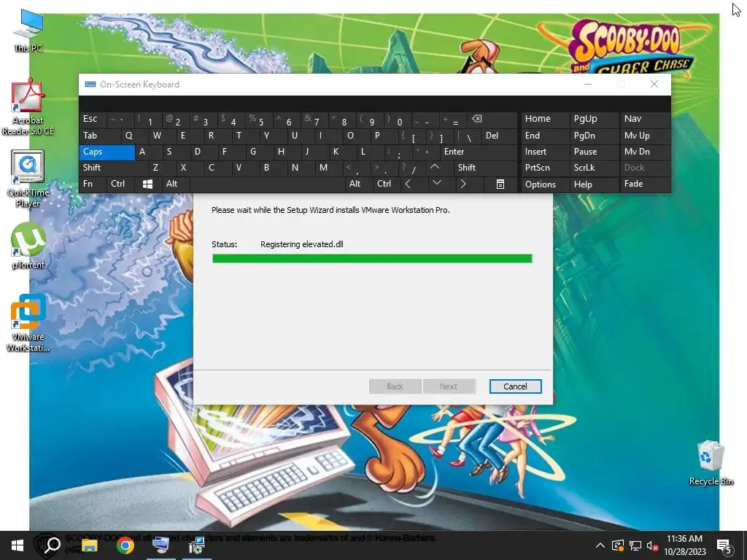Viewport: 747px width, 560px height.
Task: Click the Nav key on the keyboard
Action: [x=645, y=119]
